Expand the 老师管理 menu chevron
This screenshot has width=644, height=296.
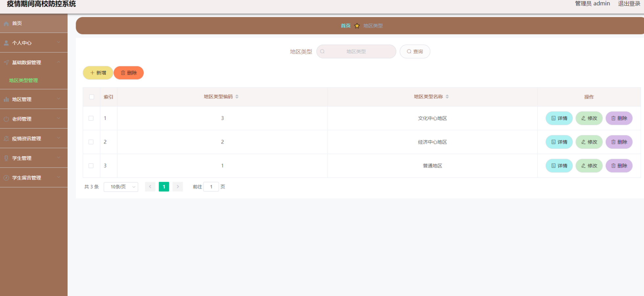coord(58,119)
